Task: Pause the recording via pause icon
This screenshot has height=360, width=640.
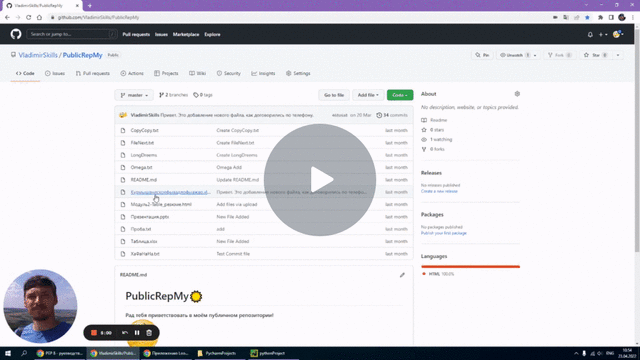Action: tap(137, 333)
